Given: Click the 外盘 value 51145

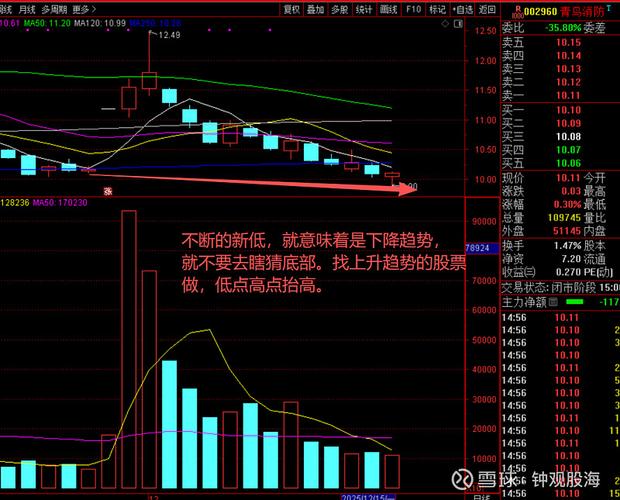Looking at the screenshot, I should (x=567, y=231).
